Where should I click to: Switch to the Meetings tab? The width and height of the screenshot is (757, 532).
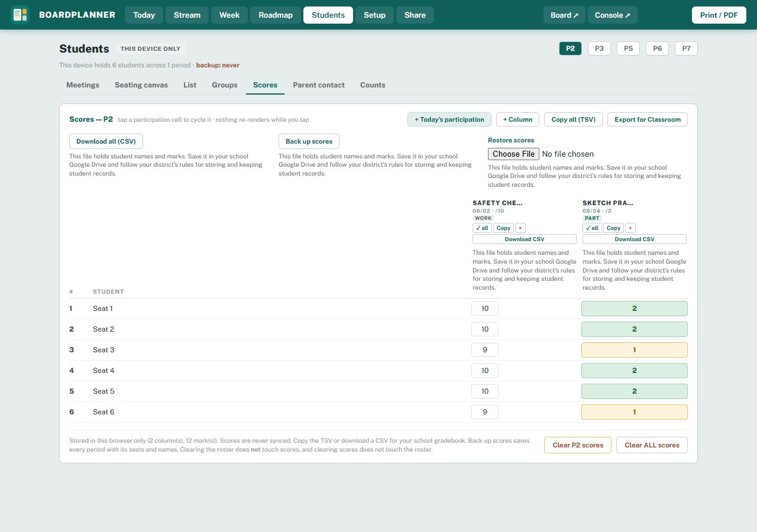click(x=83, y=85)
